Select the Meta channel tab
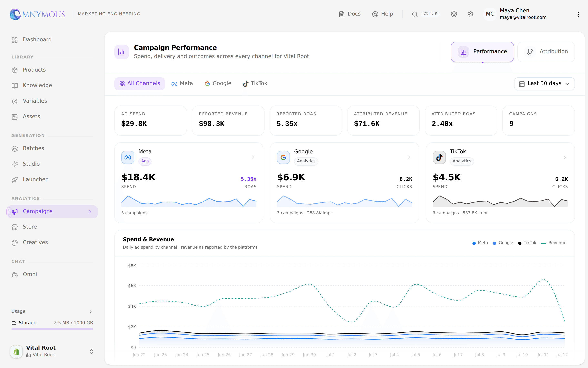 (x=182, y=84)
